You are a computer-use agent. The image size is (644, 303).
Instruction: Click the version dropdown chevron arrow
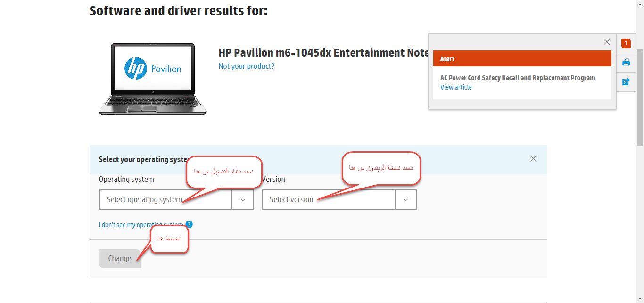click(406, 200)
